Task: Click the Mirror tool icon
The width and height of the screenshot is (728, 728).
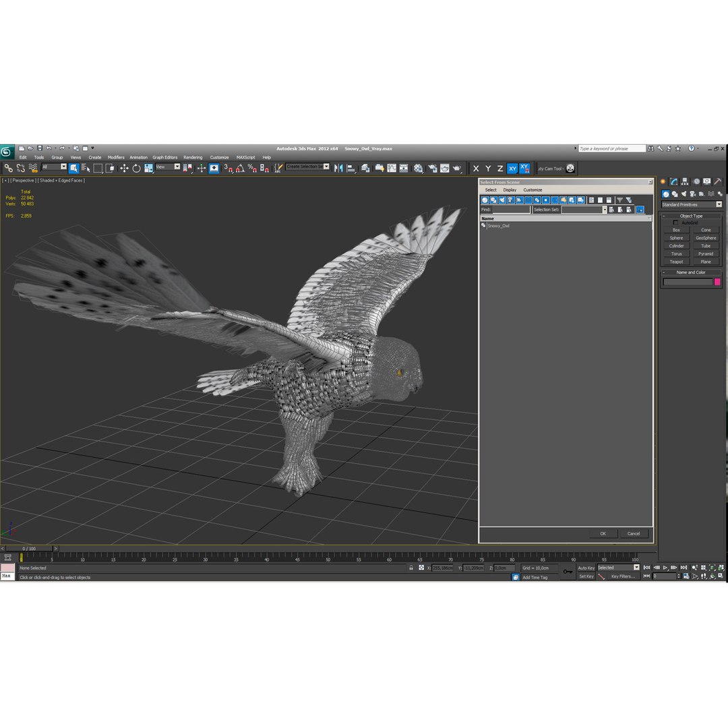Action: 338,168
